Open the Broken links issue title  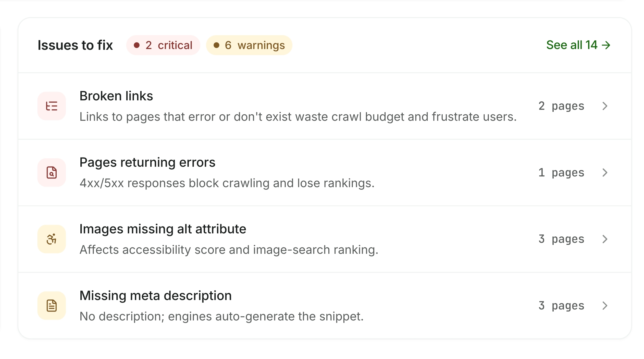(116, 96)
